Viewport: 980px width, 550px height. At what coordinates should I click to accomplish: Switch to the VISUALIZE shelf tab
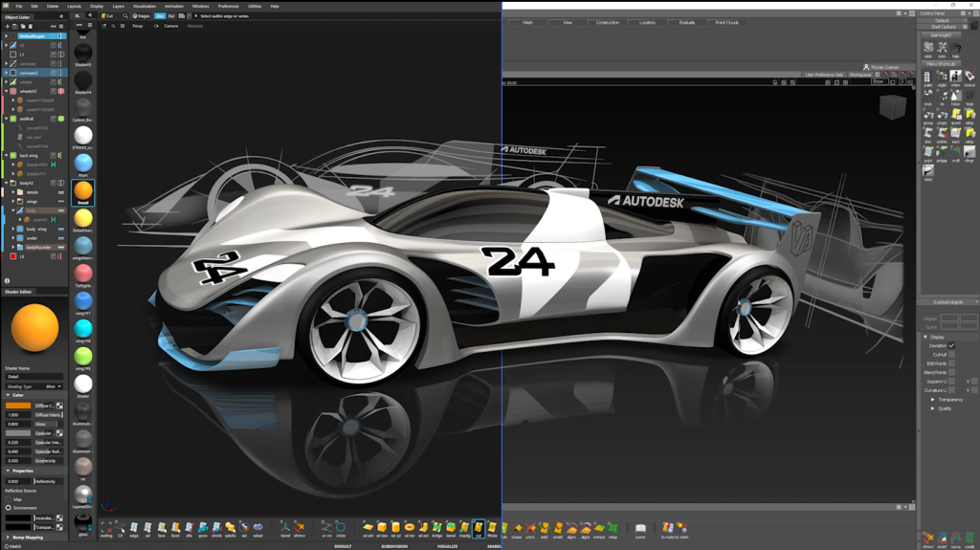(x=447, y=546)
